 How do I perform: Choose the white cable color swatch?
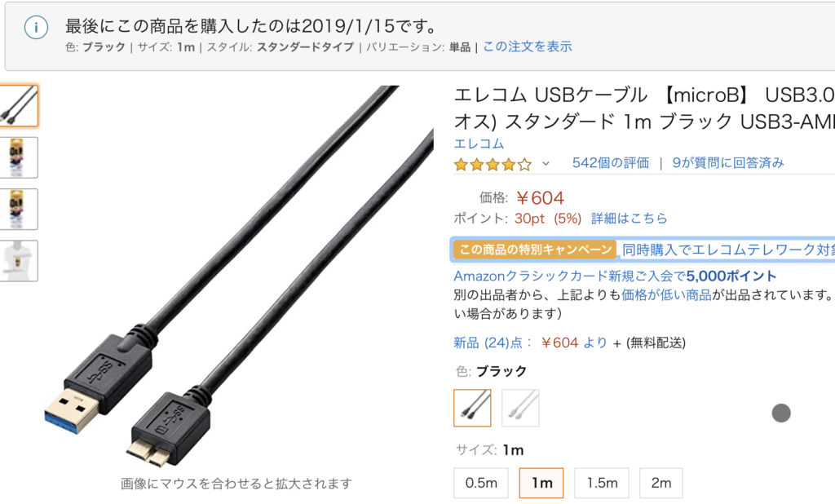(x=520, y=408)
